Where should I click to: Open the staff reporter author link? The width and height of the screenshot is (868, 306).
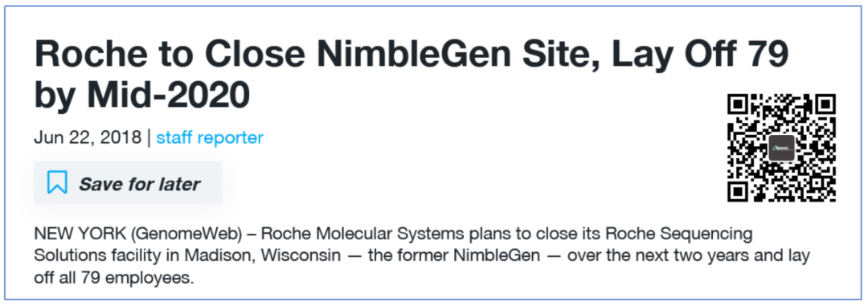tap(210, 137)
